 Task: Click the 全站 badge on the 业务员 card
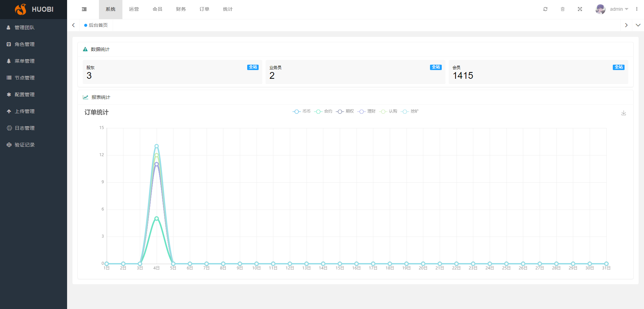436,67
